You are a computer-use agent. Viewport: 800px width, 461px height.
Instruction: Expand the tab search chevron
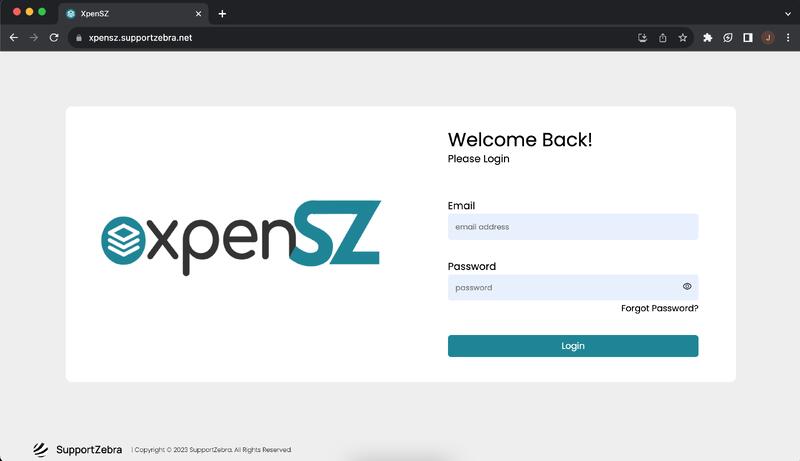(787, 13)
